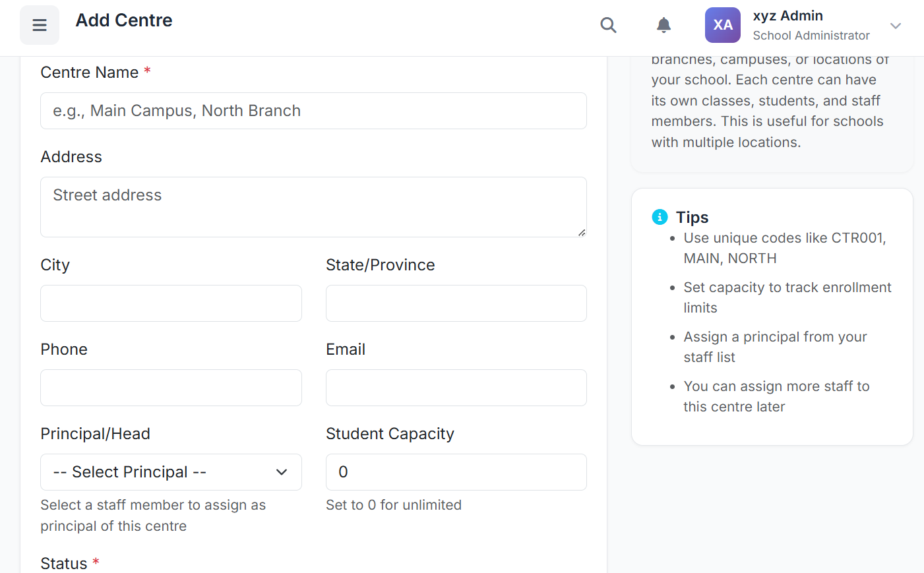
Task: Click the Principal/Head field label
Action: pyautogui.click(x=96, y=434)
